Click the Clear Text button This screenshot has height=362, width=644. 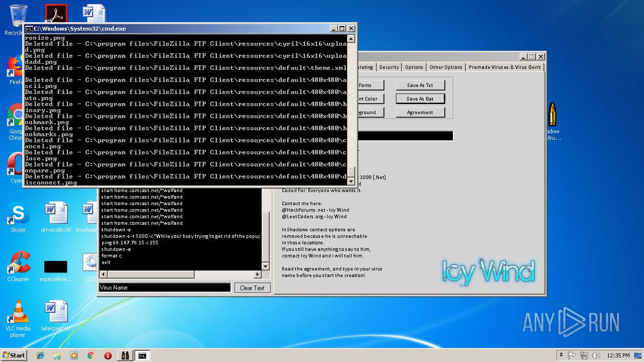click(252, 288)
